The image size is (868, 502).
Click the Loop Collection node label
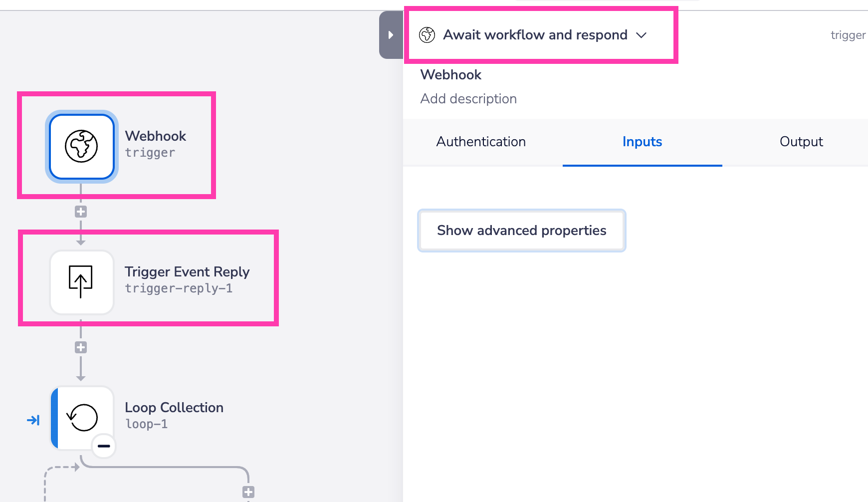coord(174,408)
